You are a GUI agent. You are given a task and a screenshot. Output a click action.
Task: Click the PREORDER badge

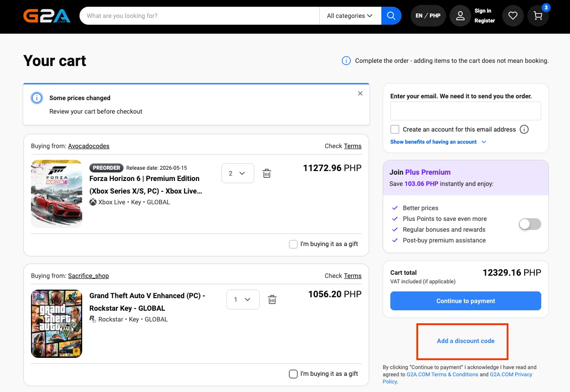point(106,168)
